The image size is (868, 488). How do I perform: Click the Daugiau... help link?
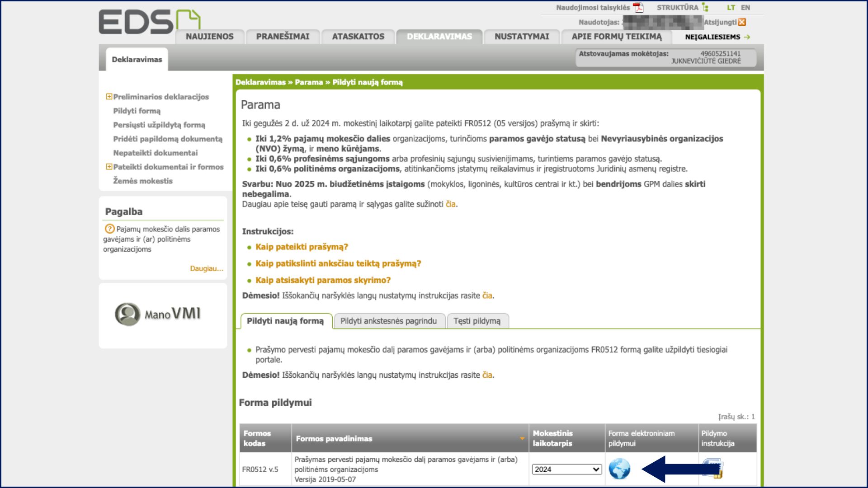coord(206,269)
